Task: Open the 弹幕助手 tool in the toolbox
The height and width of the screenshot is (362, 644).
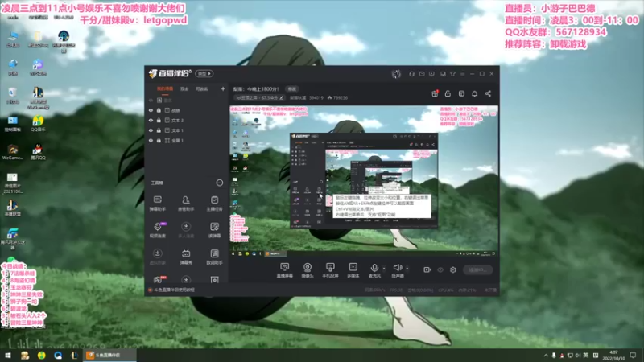Action: (x=157, y=204)
